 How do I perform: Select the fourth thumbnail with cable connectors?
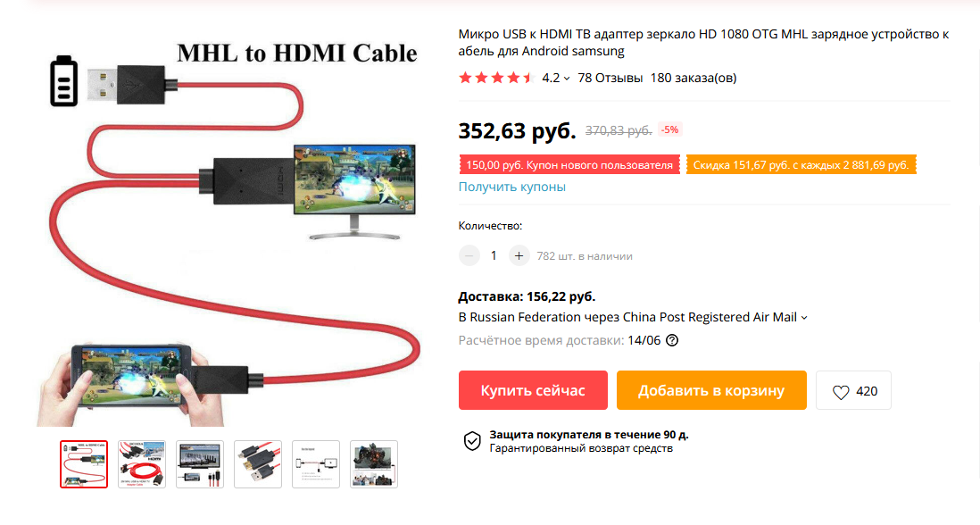(x=258, y=464)
